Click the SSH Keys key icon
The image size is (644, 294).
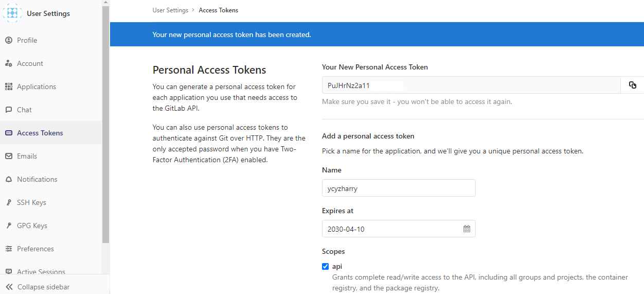pyautogui.click(x=8, y=202)
